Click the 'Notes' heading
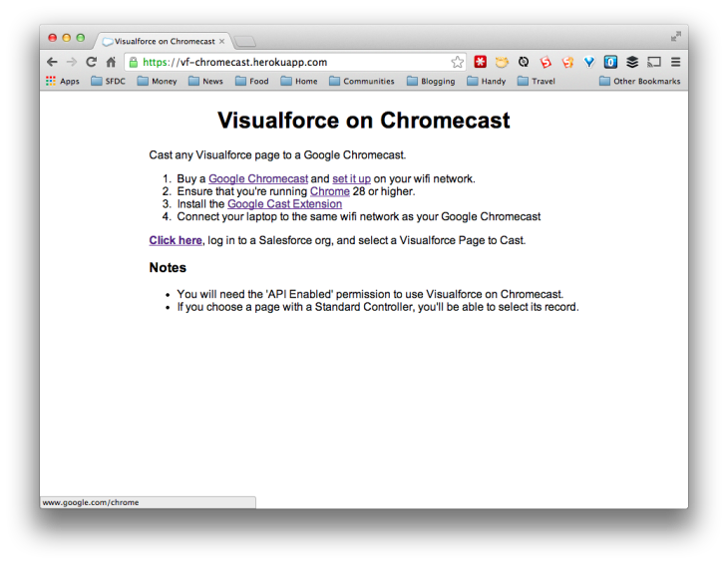Screen dimensions: 728x564 [168, 268]
